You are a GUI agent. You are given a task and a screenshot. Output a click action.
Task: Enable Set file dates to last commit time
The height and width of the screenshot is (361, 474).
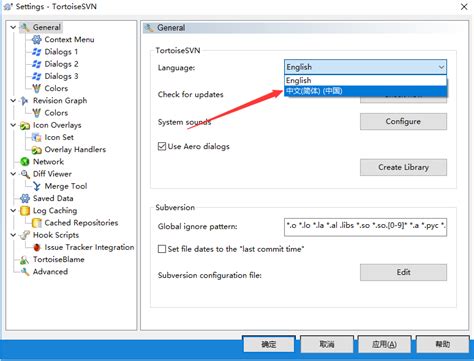pos(162,249)
